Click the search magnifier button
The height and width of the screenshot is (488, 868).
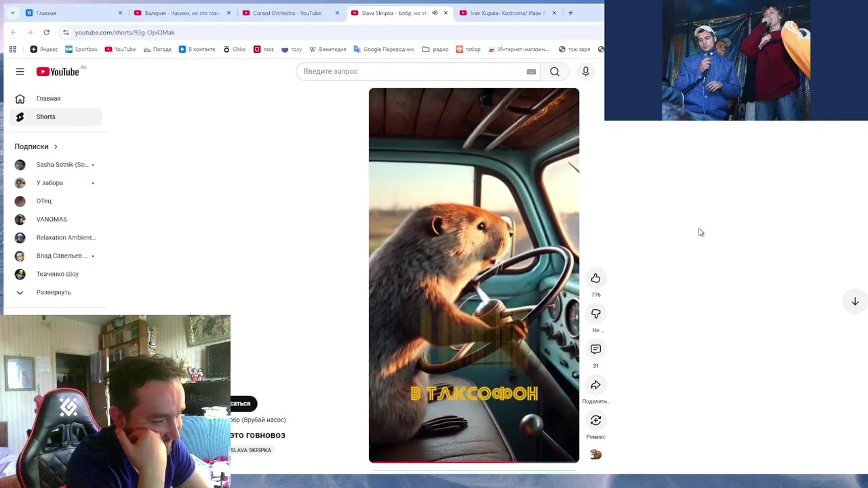pyautogui.click(x=555, y=71)
